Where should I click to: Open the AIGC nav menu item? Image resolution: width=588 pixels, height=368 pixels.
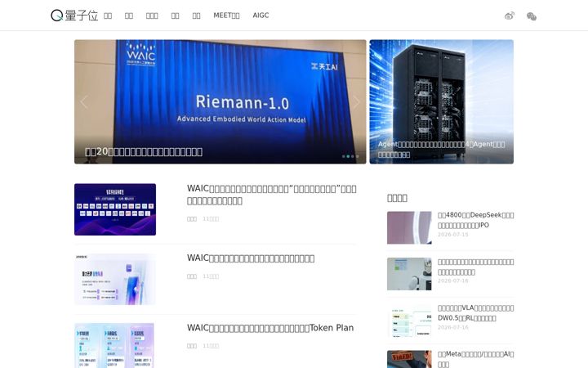[x=261, y=16]
